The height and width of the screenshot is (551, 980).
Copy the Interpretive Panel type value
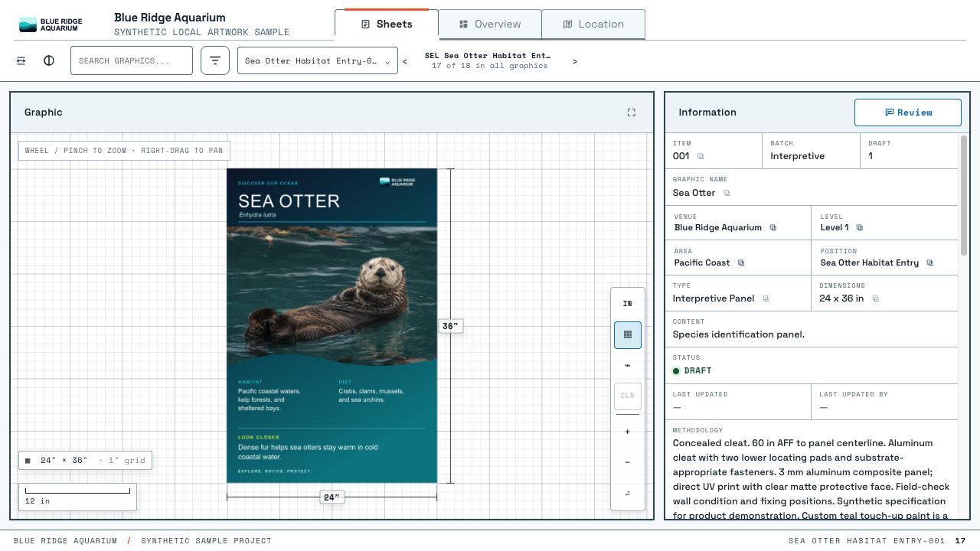(766, 298)
